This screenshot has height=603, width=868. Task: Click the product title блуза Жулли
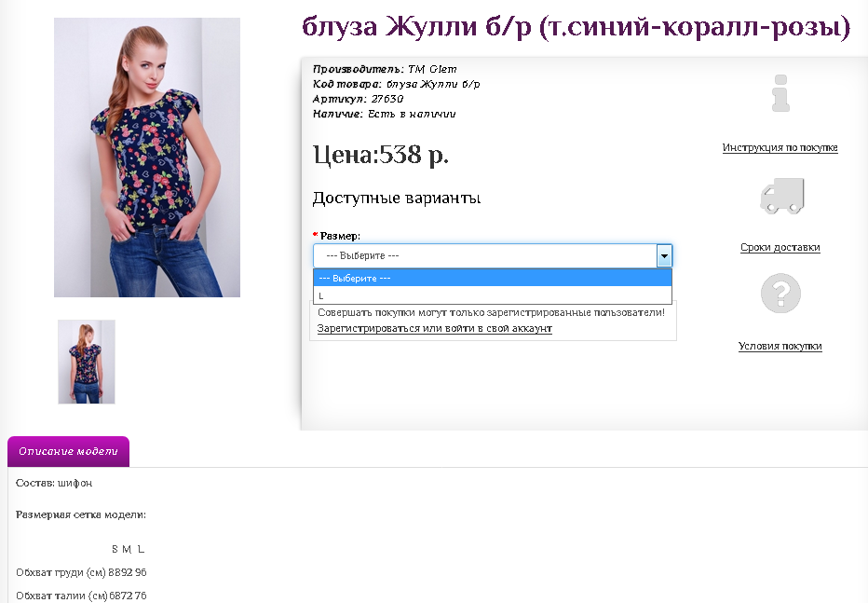576,27
